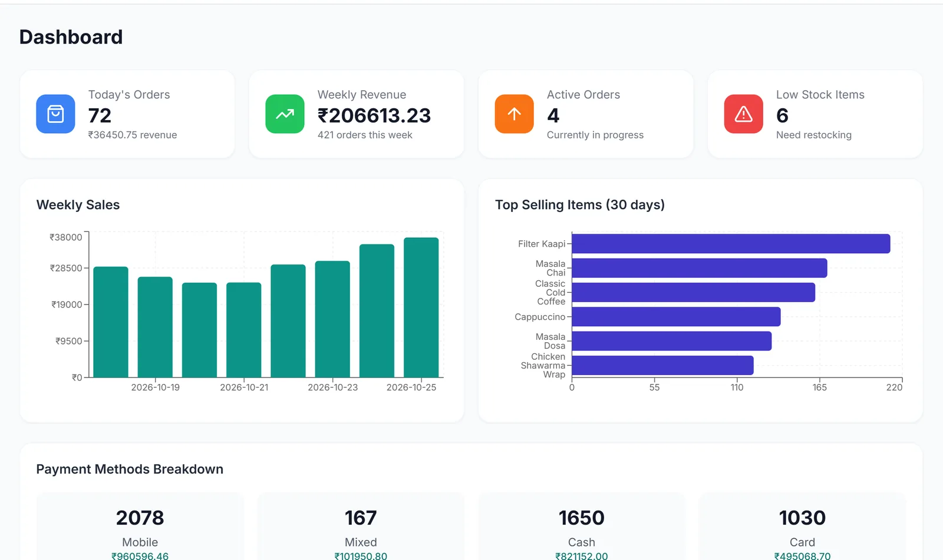Click the Currently in progress text
The image size is (943, 560).
click(x=595, y=135)
